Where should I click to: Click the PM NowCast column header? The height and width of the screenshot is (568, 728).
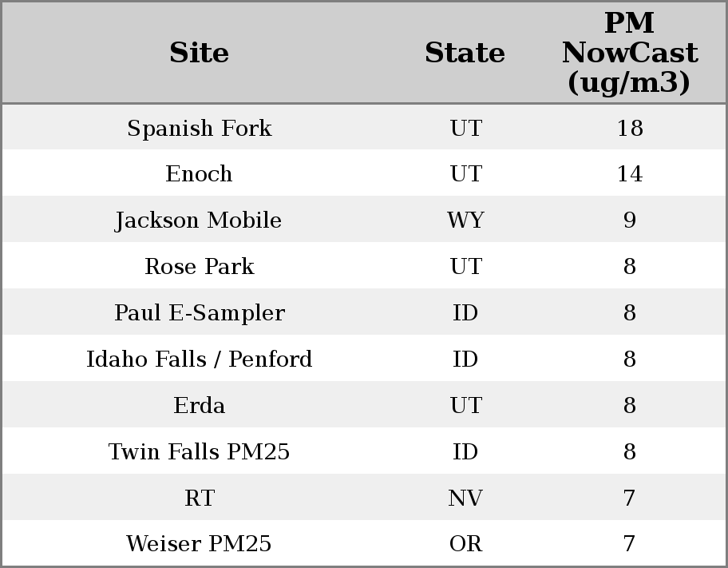click(x=629, y=53)
